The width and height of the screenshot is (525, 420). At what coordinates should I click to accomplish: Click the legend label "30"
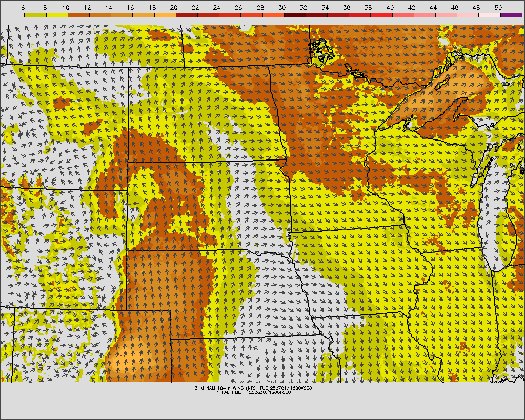coord(282,7)
